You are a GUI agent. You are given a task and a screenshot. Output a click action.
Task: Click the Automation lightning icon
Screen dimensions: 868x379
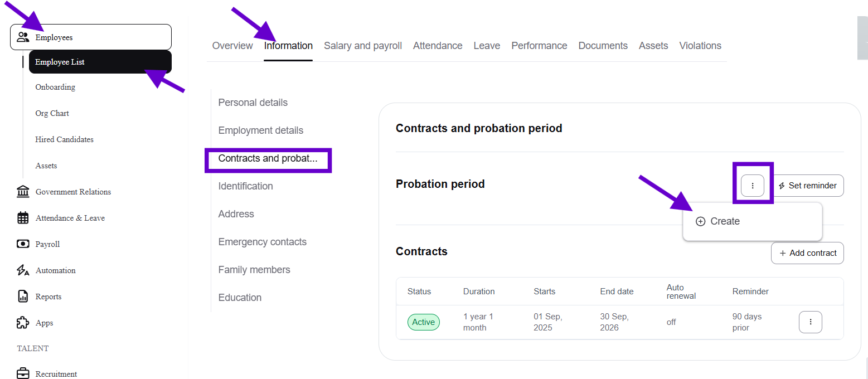[x=23, y=270]
